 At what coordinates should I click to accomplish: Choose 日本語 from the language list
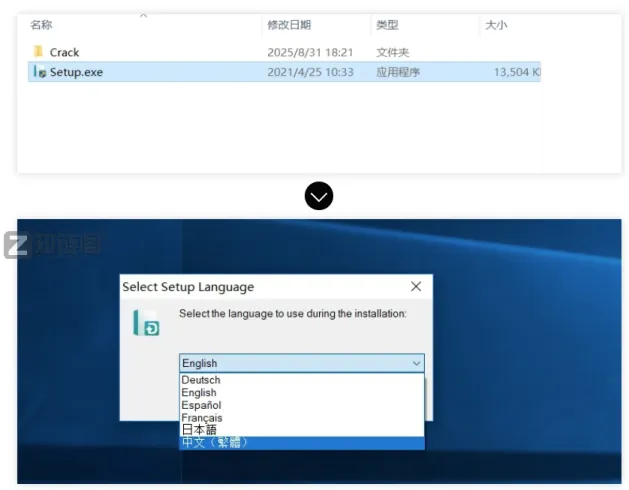click(302, 430)
